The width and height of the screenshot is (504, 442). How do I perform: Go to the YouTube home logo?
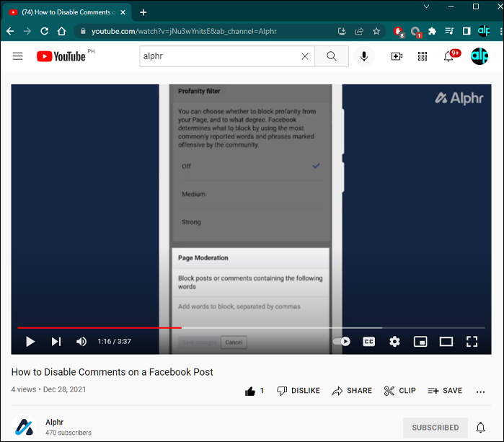[x=61, y=56]
